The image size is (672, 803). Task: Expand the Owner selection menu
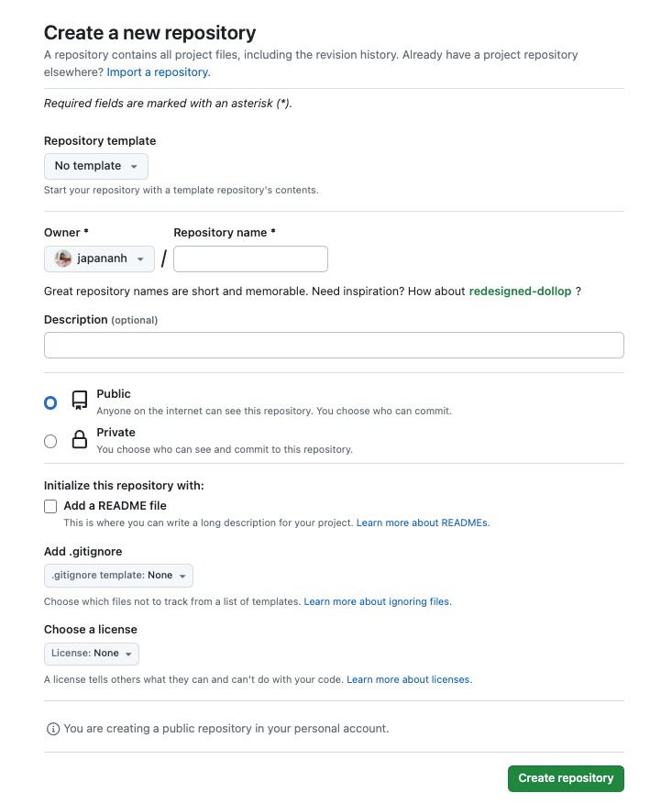point(99,258)
